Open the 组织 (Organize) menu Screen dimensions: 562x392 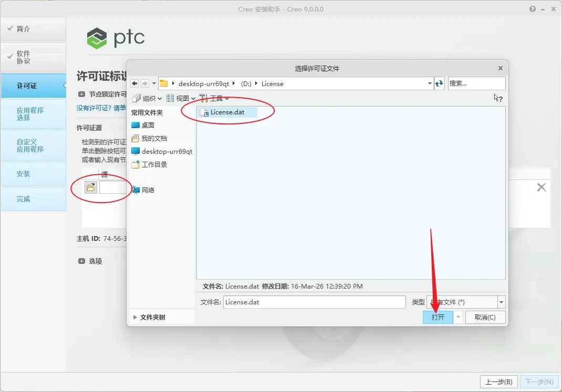147,98
